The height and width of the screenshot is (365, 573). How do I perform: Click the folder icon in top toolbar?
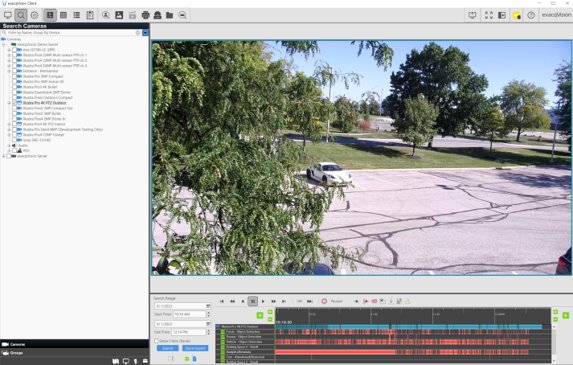pyautogui.click(x=170, y=15)
